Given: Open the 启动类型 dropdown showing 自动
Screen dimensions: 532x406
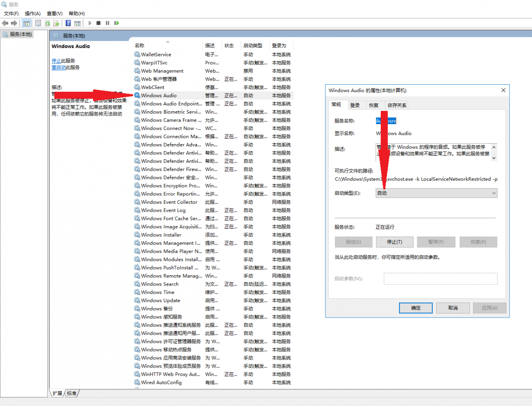Looking at the screenshot, I should (x=436, y=193).
